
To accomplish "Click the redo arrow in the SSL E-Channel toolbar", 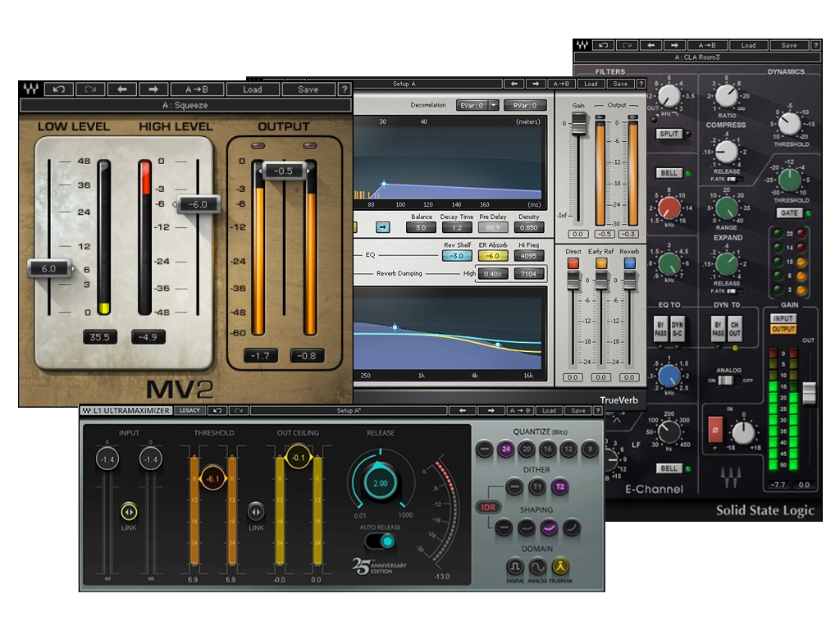I will point(628,45).
